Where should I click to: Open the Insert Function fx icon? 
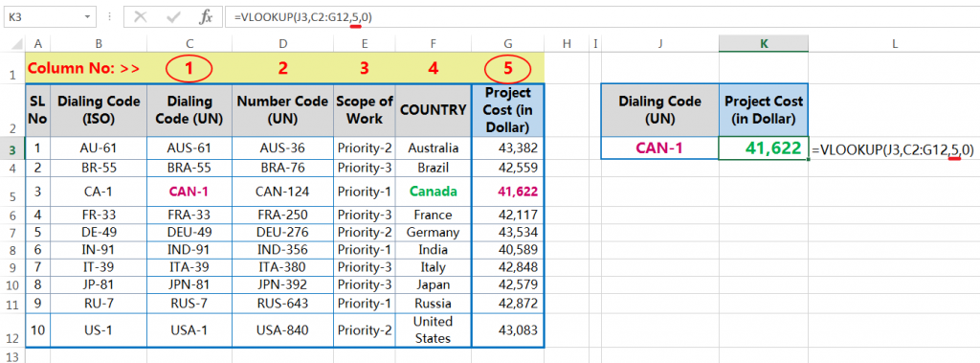coord(206,17)
